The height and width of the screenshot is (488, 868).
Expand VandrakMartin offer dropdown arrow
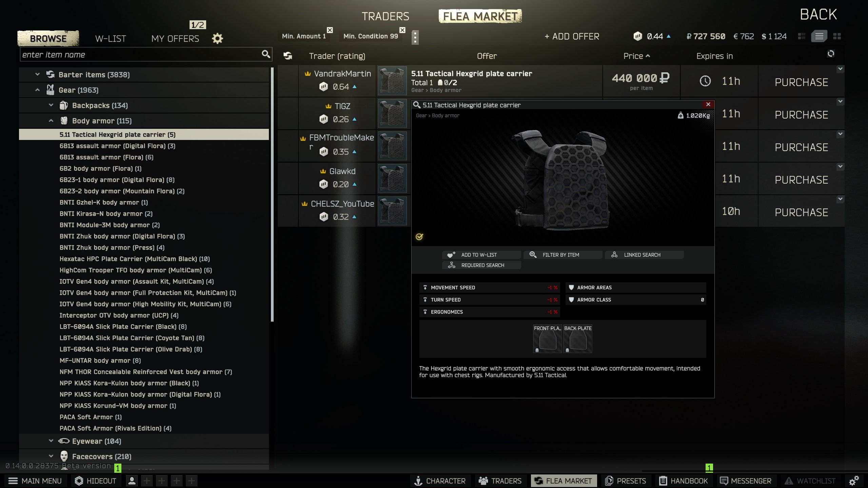840,69
